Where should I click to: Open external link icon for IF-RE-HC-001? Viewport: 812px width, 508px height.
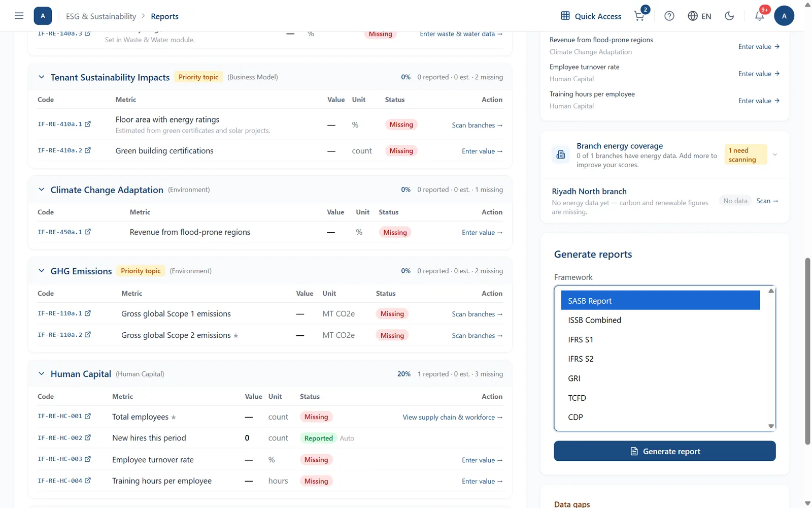[88, 416]
